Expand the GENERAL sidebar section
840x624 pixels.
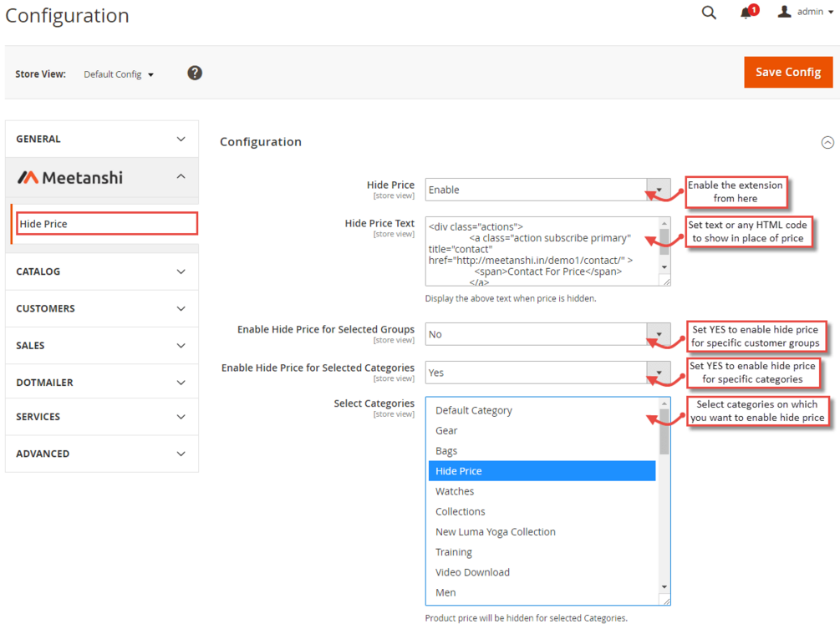click(102, 139)
